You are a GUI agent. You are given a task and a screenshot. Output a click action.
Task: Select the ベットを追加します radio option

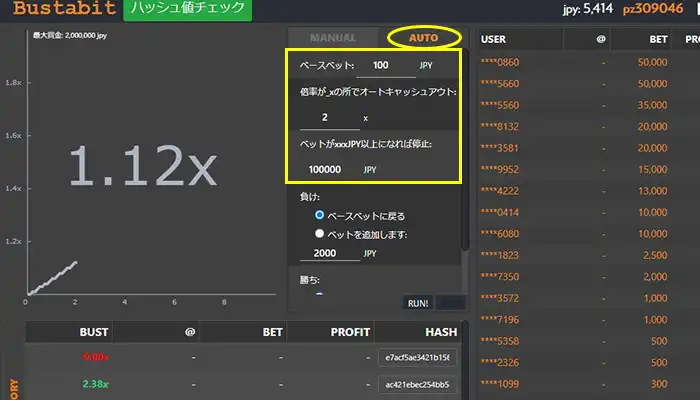[319, 233]
